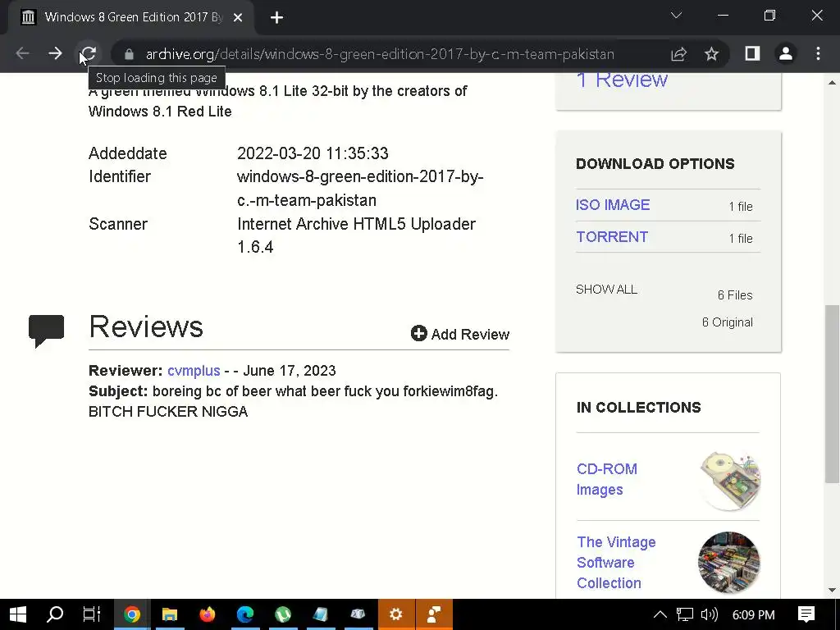Image resolution: width=840 pixels, height=630 pixels.
Task: Click the 6:09 PM clock
Action: pos(753,614)
